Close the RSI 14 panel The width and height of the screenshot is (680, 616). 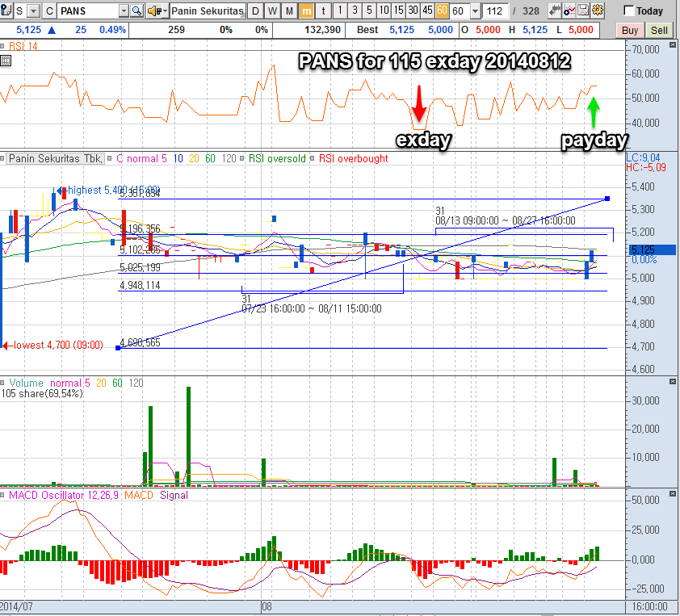[673, 45]
